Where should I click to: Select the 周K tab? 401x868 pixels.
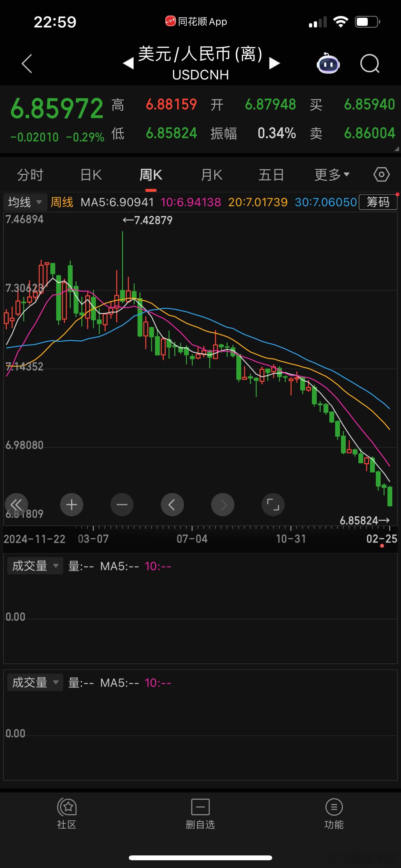pos(151,175)
